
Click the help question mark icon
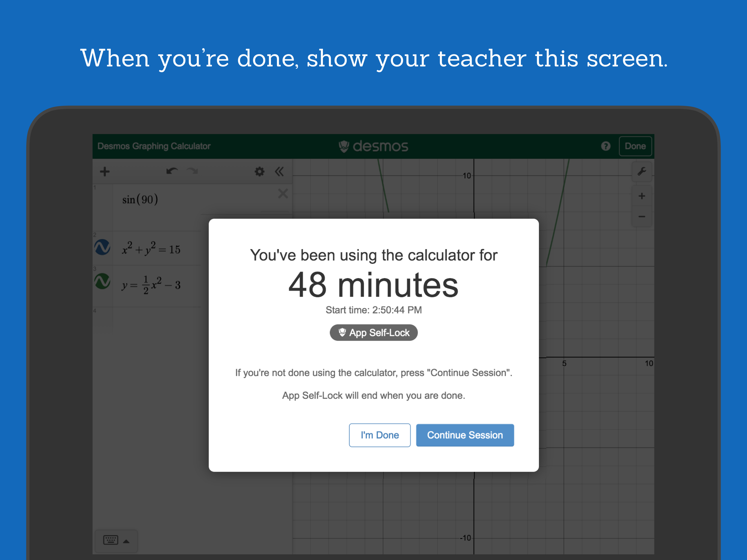606,146
